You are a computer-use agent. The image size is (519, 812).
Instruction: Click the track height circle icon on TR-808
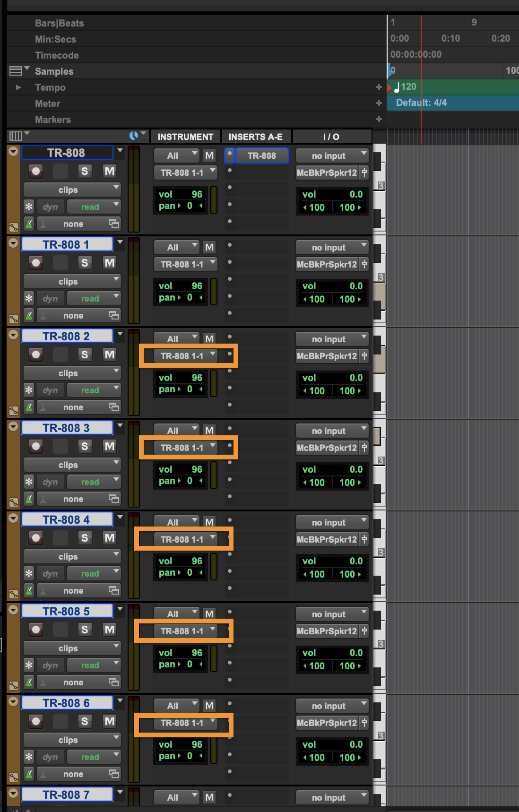[x=13, y=151]
